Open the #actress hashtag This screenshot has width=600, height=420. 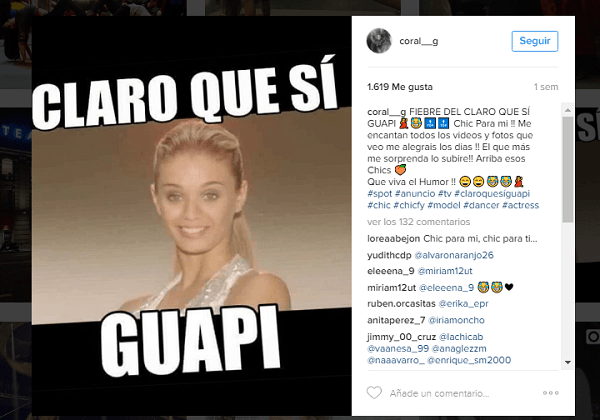[x=520, y=205]
